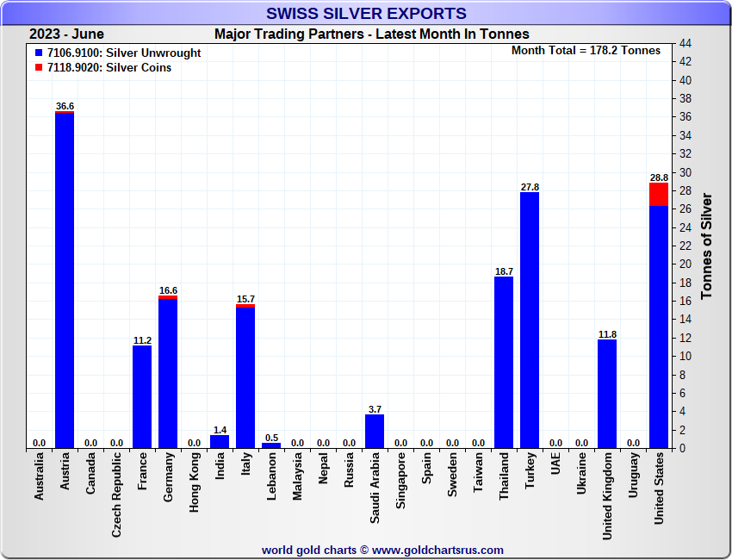Click the goldchartsrus.com footer credit
The width and height of the screenshot is (732, 560).
tap(382, 551)
